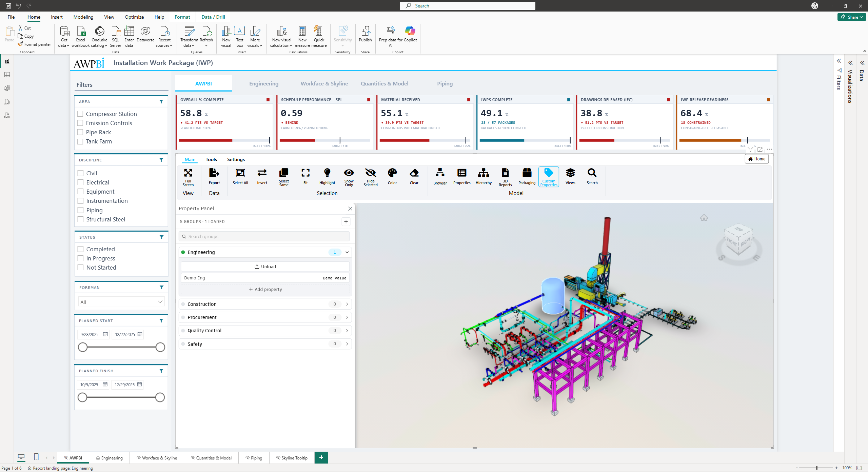
Task: Switch to the Modeling ribbon tab
Action: pos(83,17)
